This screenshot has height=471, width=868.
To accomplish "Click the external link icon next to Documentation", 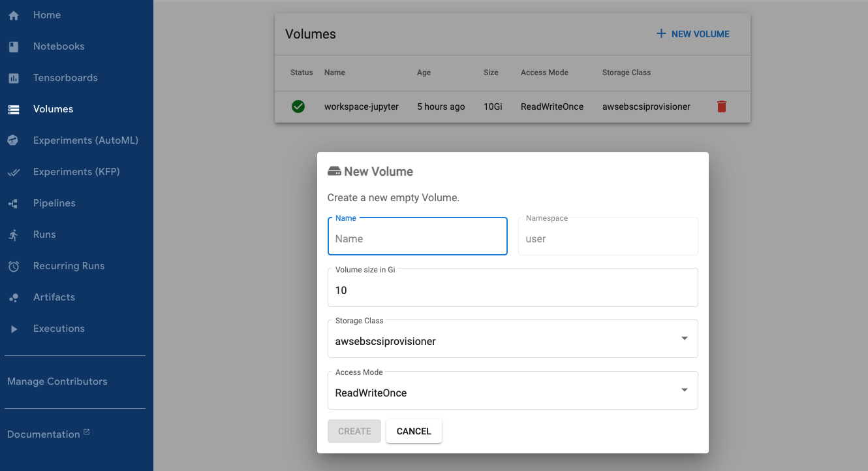I will pos(87,432).
